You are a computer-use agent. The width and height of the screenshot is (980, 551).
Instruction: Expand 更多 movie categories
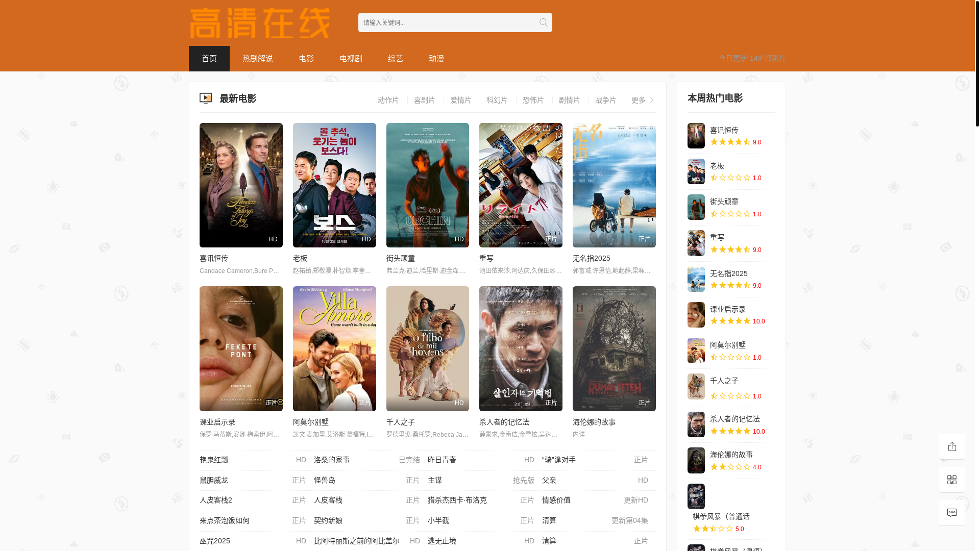643,100
